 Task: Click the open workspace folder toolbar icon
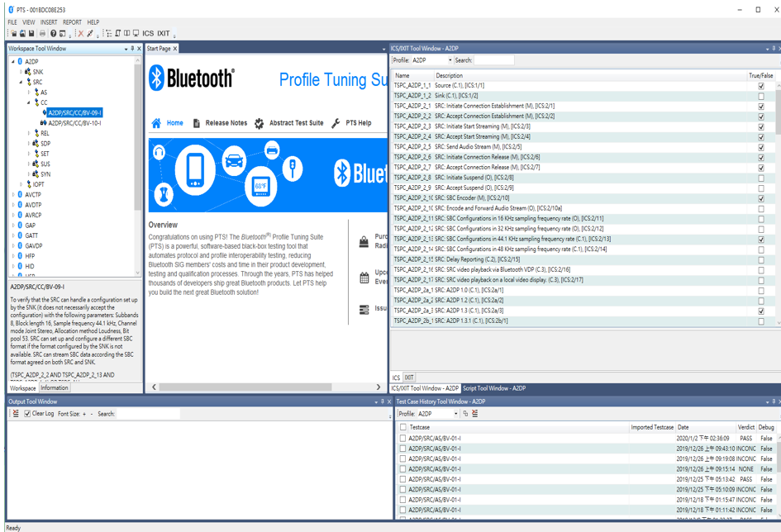click(14, 33)
